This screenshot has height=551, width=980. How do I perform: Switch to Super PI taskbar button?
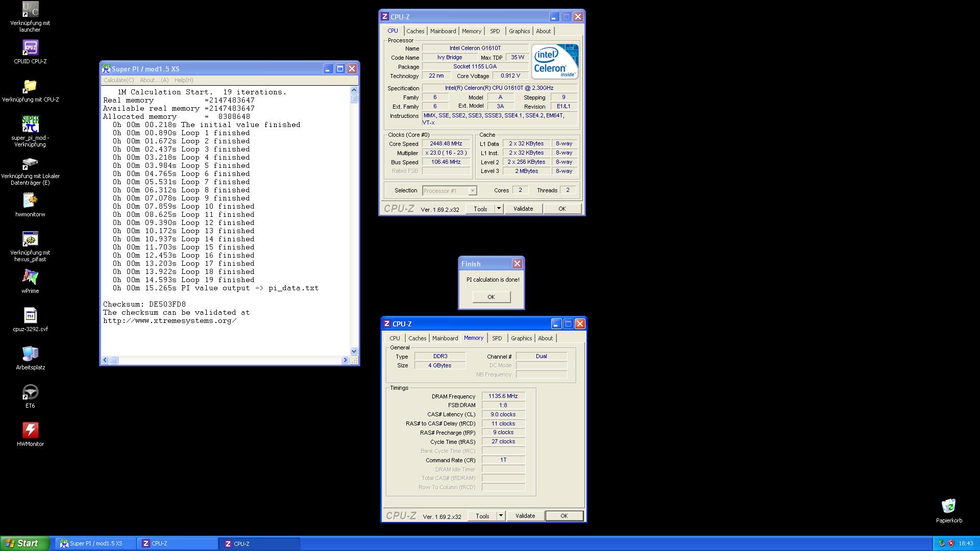click(95, 544)
